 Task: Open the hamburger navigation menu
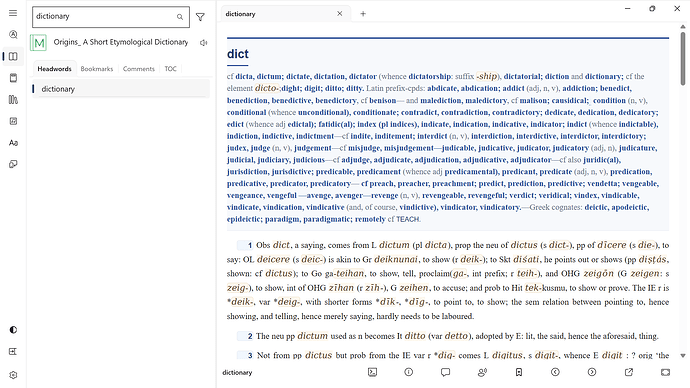13,13
